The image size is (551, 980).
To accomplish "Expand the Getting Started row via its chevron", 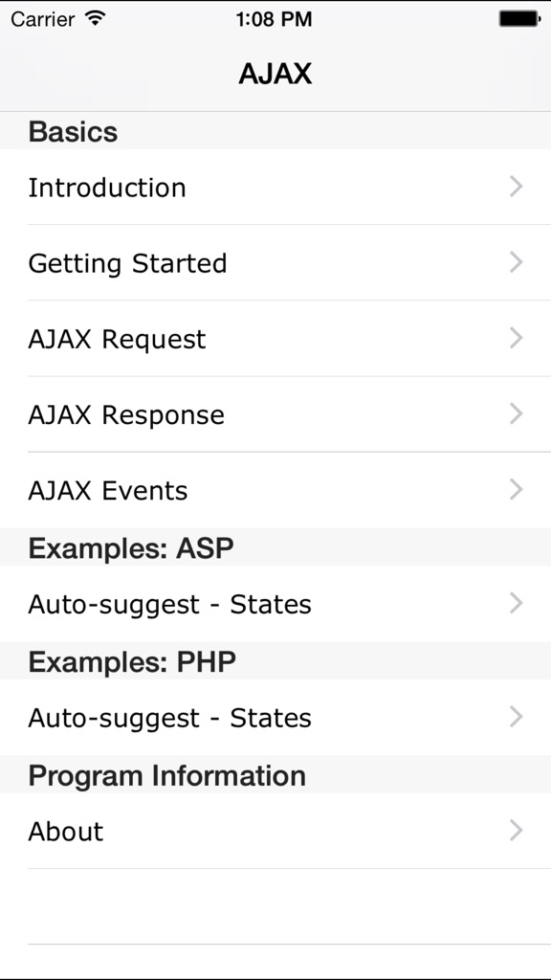I will pos(517,263).
